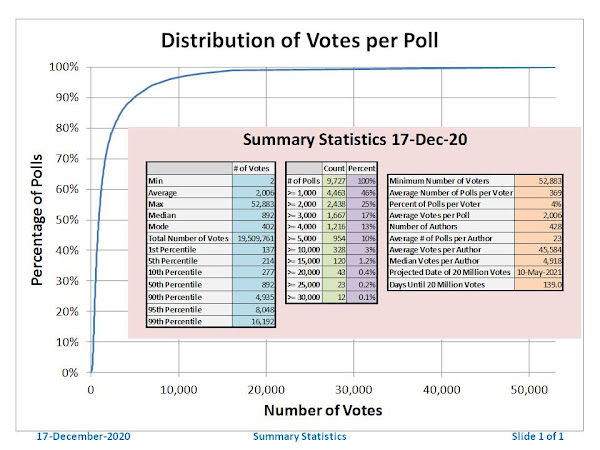The image size is (600, 450).
Task: Select Days Until 20 Million Votes value
Action: pos(538,285)
